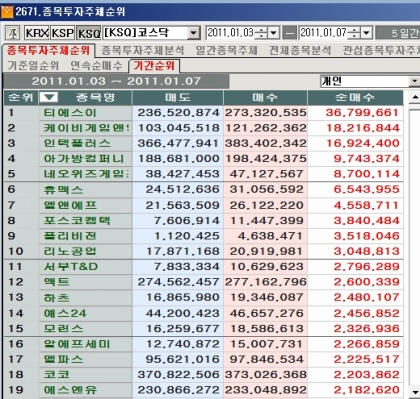The height and width of the screenshot is (399, 420).
Task: Select stock 코코 in row 18
Action: click(x=56, y=375)
